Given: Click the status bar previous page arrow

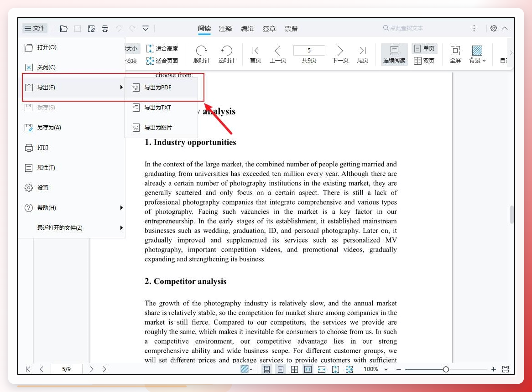Looking at the screenshot, I should pyautogui.click(x=42, y=369).
